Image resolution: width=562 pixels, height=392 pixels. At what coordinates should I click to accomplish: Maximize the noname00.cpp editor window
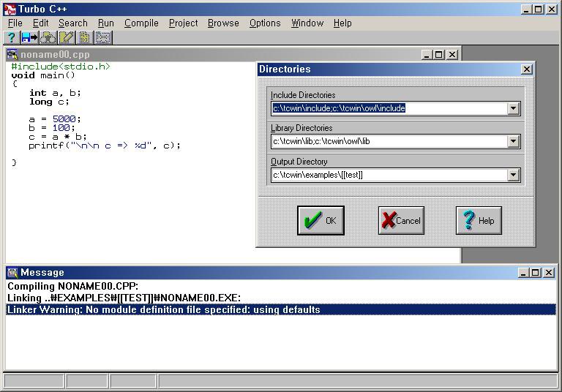click(x=439, y=54)
